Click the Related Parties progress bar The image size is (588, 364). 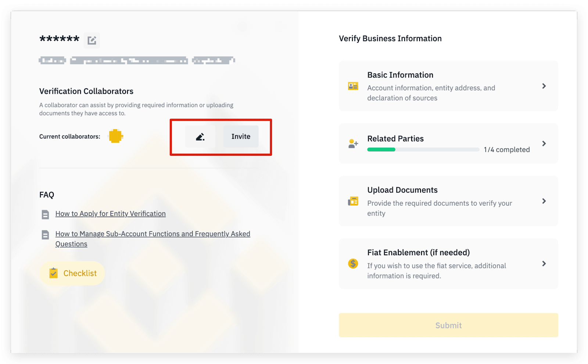tap(423, 149)
